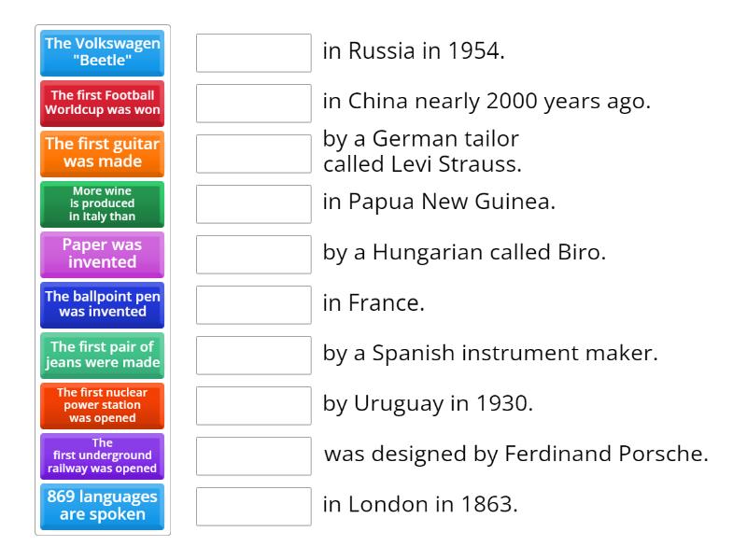Click the 'first underground railway was opened' tile
The image size is (747, 560).
click(x=101, y=455)
